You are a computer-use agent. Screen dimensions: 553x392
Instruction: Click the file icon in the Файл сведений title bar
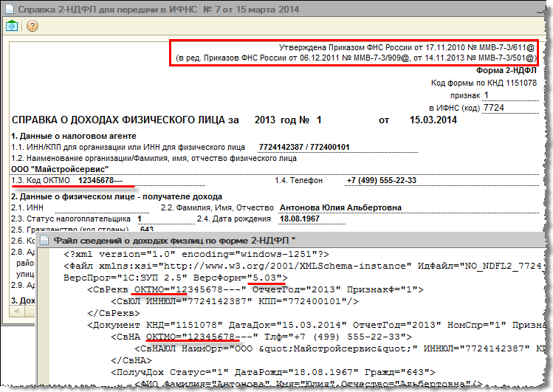pyautogui.click(x=45, y=240)
